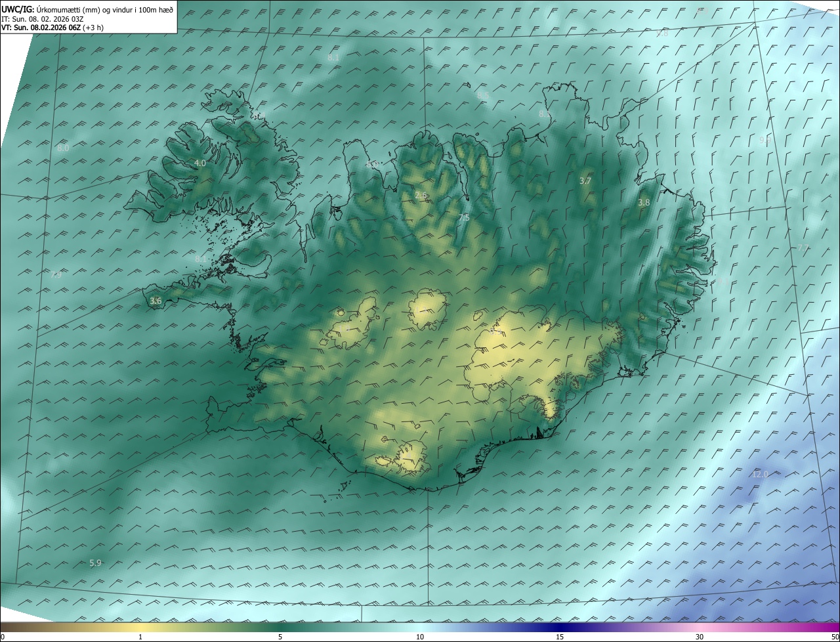Click the UWC/IG map title text
The height and width of the screenshot is (642, 840).
pyautogui.click(x=87, y=9)
